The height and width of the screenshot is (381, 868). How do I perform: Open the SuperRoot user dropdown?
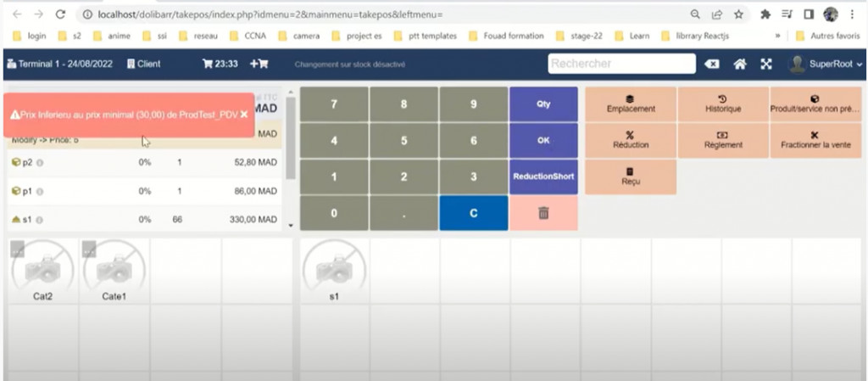click(826, 64)
